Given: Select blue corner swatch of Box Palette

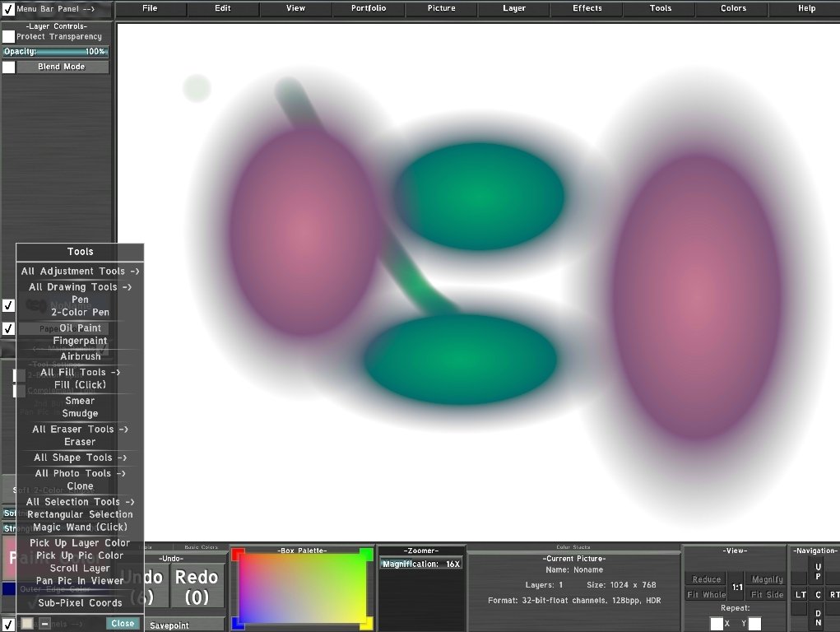Looking at the screenshot, I should point(238,623).
